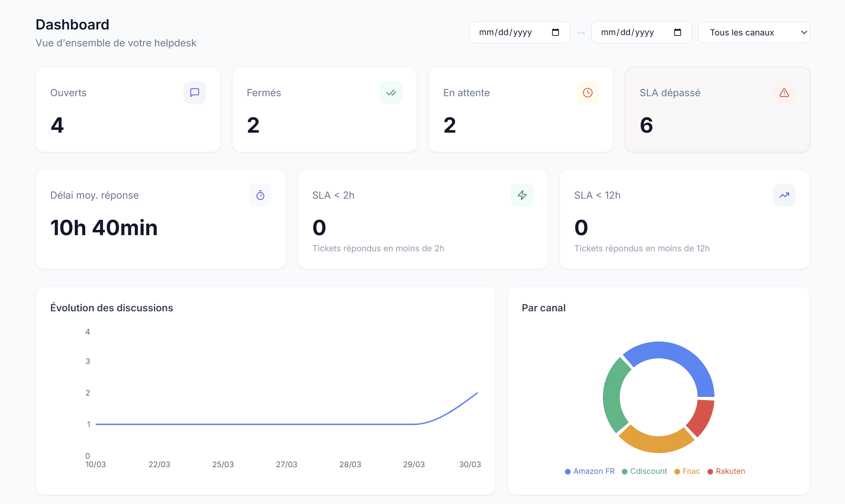
Task: Click the Dashboard page title
Action: coord(72,24)
